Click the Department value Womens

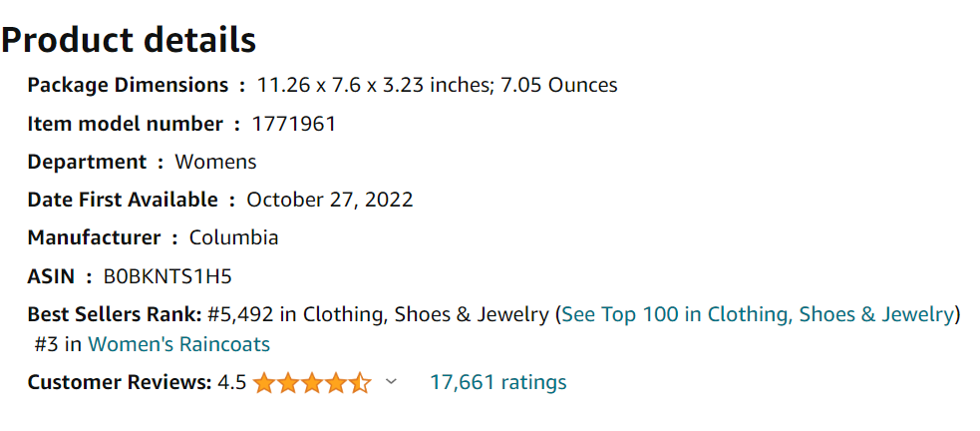215,162
